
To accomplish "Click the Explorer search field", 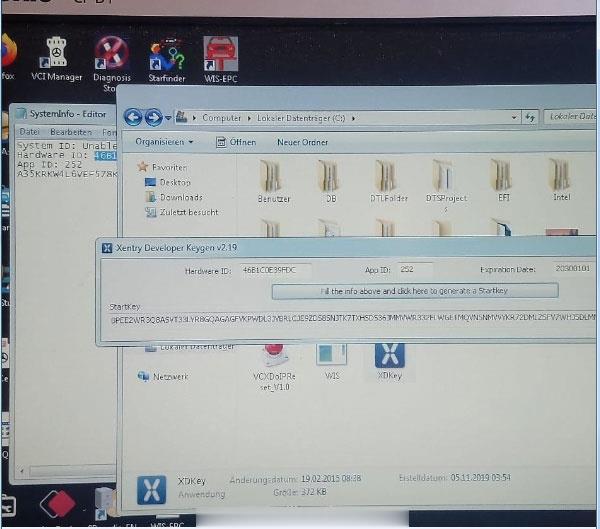I will tap(569, 116).
